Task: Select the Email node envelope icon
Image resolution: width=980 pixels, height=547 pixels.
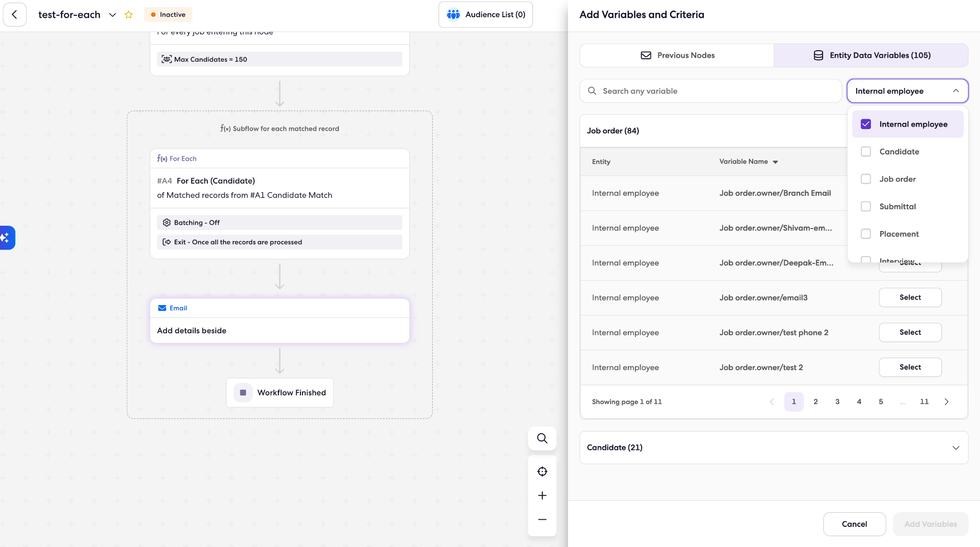Action: [x=162, y=308]
